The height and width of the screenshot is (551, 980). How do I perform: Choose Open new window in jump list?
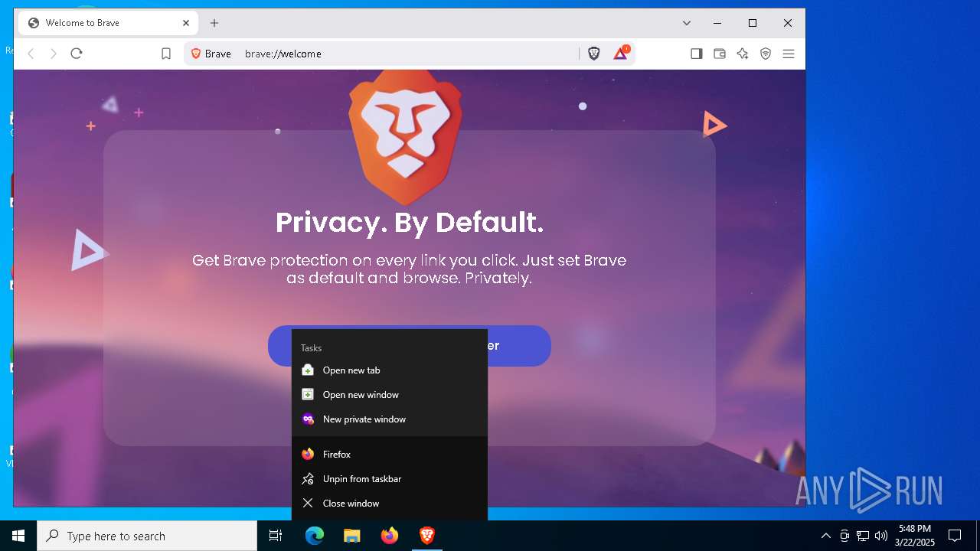click(x=390, y=395)
